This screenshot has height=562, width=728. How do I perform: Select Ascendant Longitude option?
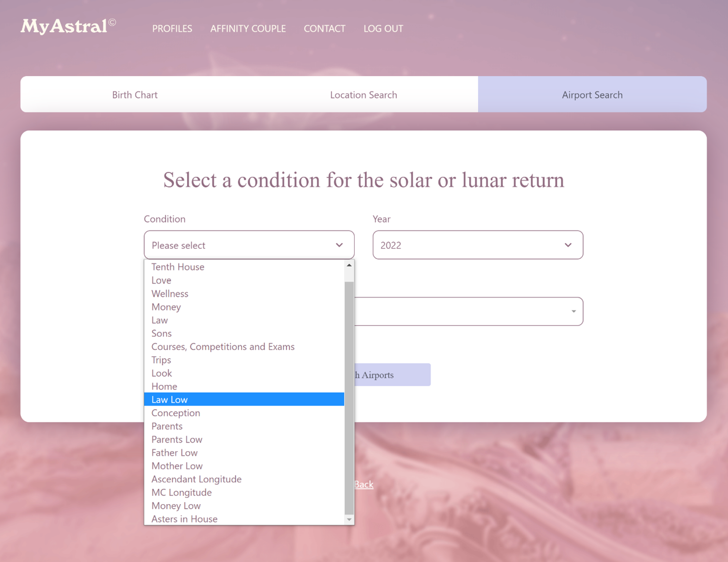tap(244, 479)
